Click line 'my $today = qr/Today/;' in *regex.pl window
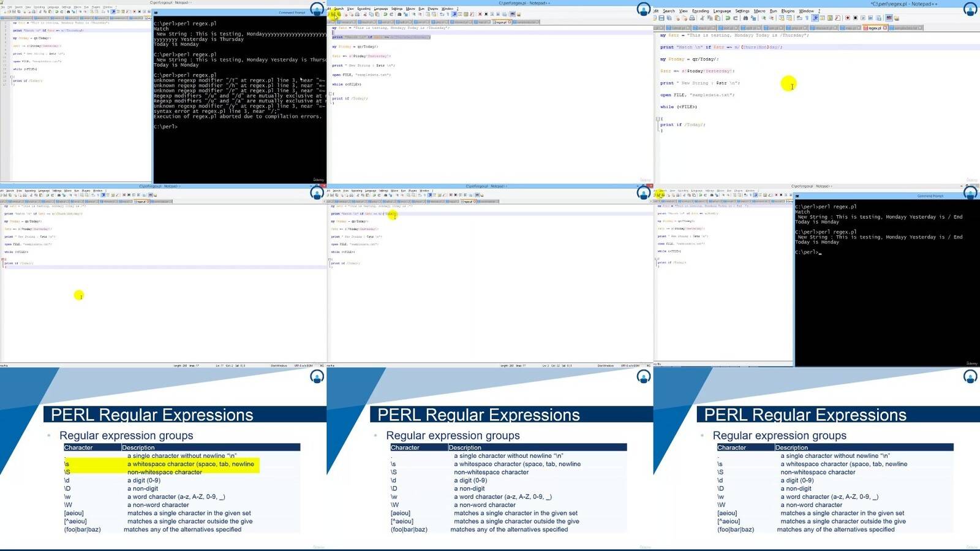Image resolution: width=980 pixels, height=551 pixels. (689, 59)
